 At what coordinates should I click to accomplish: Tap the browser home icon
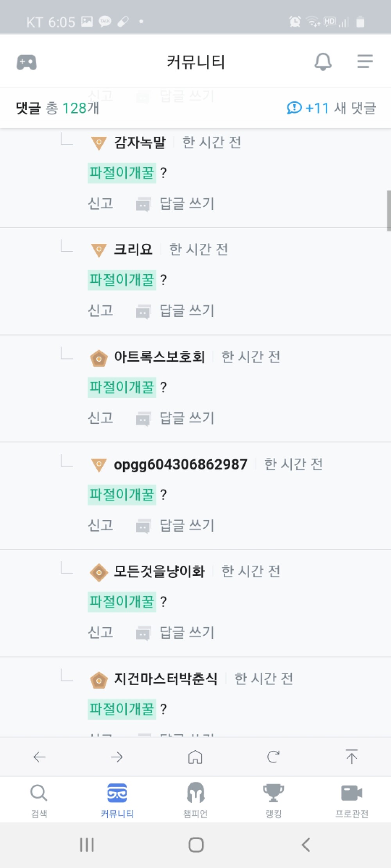[195, 757]
